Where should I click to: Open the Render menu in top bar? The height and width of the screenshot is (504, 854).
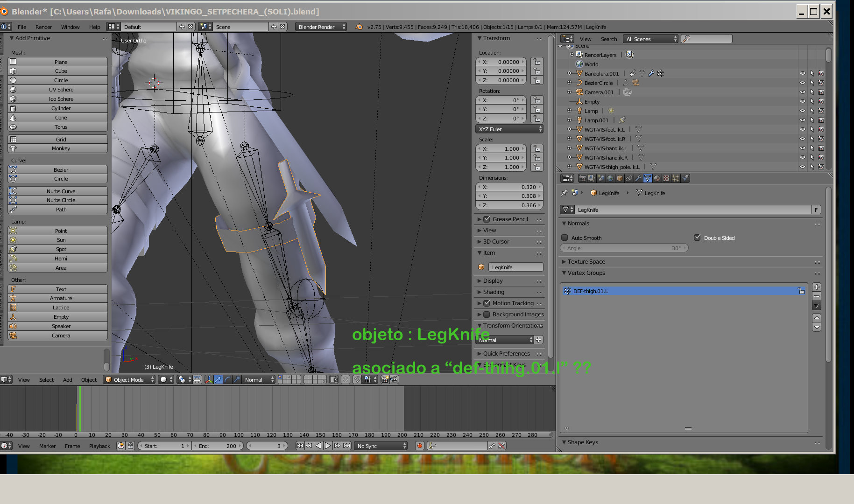[x=43, y=27]
